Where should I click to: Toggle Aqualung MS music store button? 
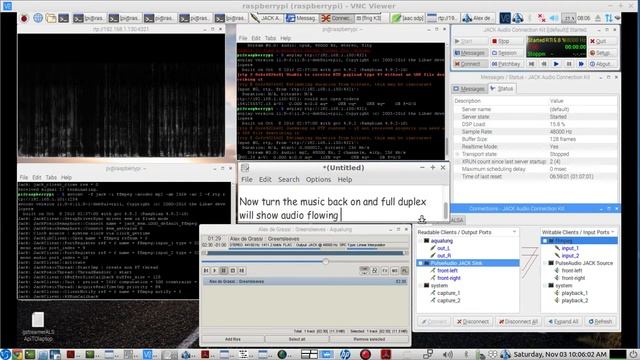(x=394, y=271)
